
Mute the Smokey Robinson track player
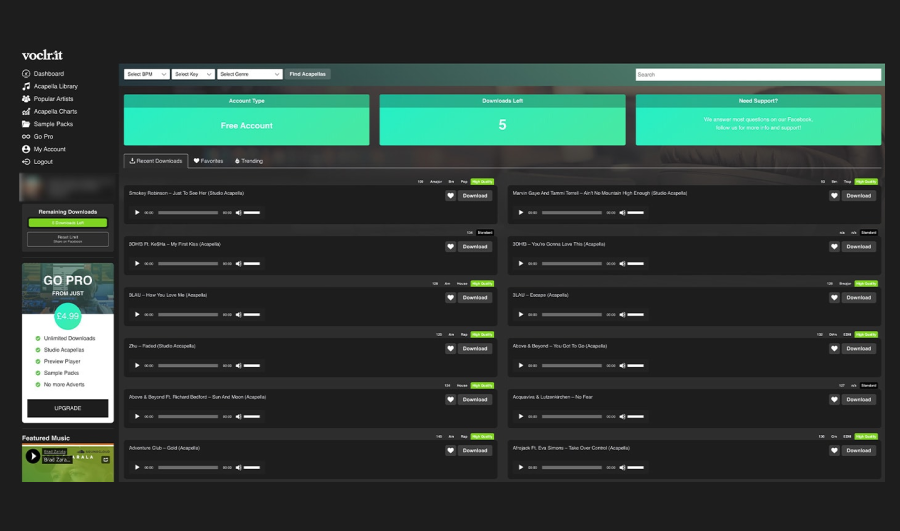coord(239,212)
